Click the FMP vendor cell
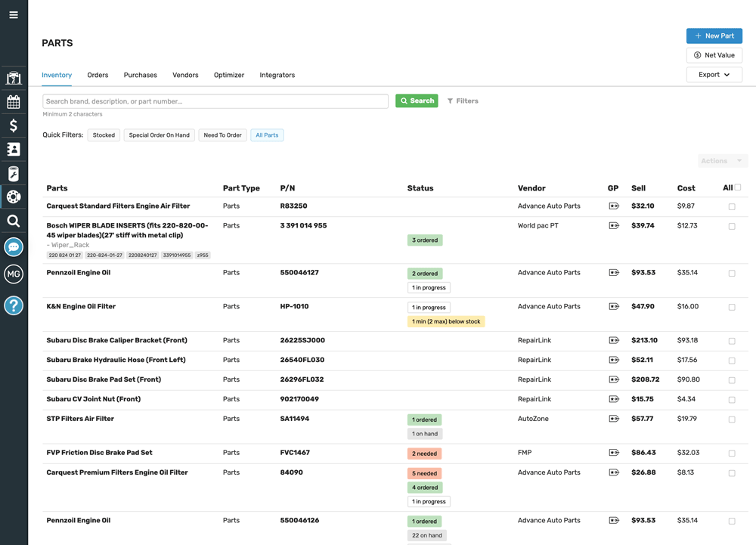Viewport: 756px width, 545px height. pyautogui.click(x=525, y=453)
